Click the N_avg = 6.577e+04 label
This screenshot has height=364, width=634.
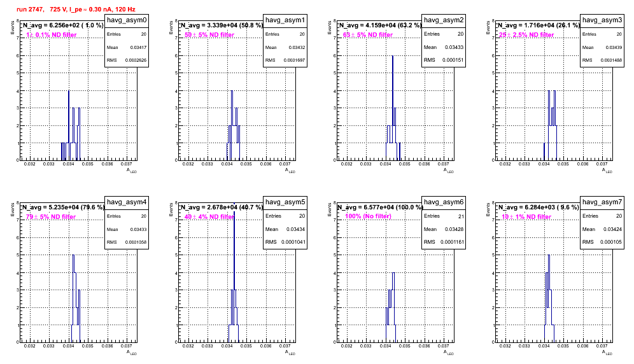click(x=380, y=207)
